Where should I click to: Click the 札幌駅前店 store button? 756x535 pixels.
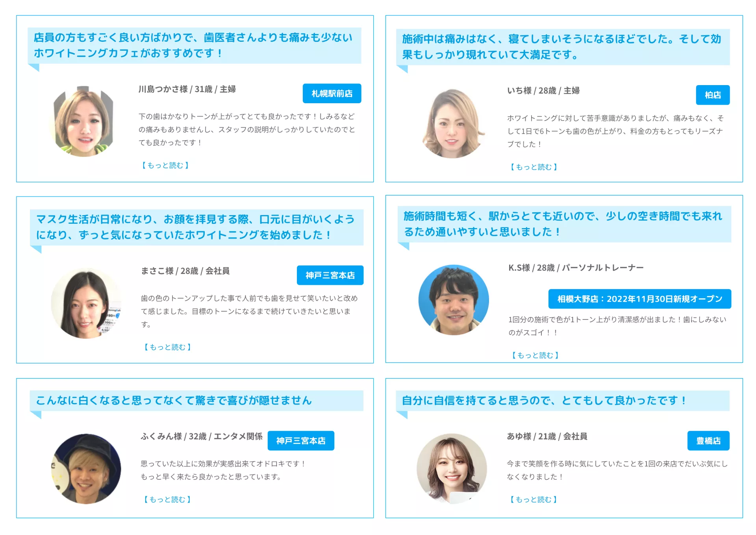[332, 93]
